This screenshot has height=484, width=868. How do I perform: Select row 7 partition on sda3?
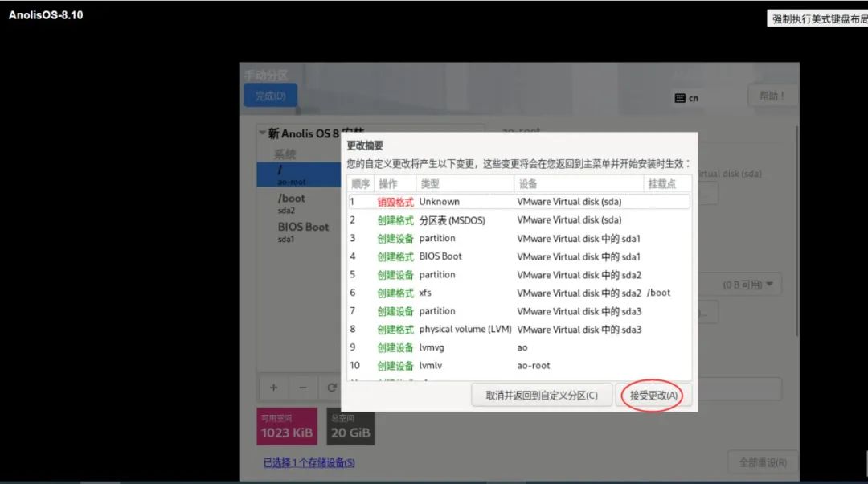(519, 311)
